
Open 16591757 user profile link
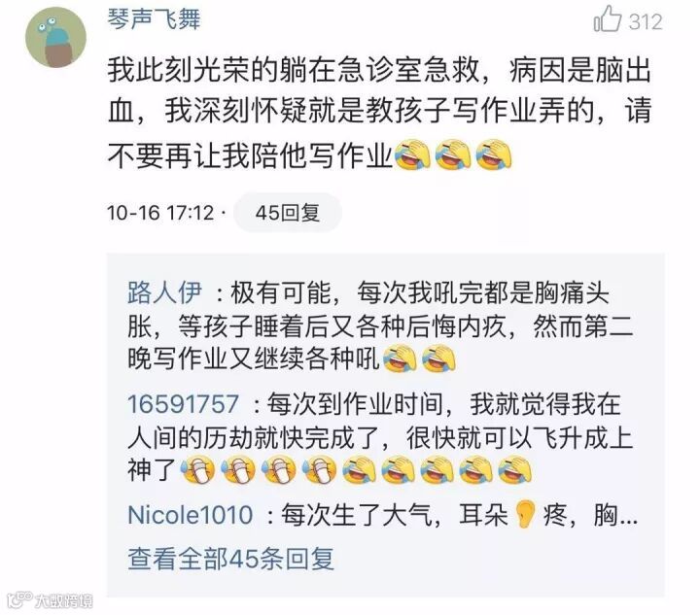tap(183, 404)
